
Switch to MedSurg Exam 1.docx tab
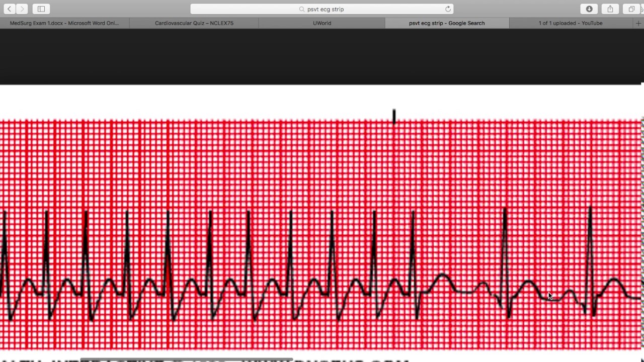click(64, 23)
